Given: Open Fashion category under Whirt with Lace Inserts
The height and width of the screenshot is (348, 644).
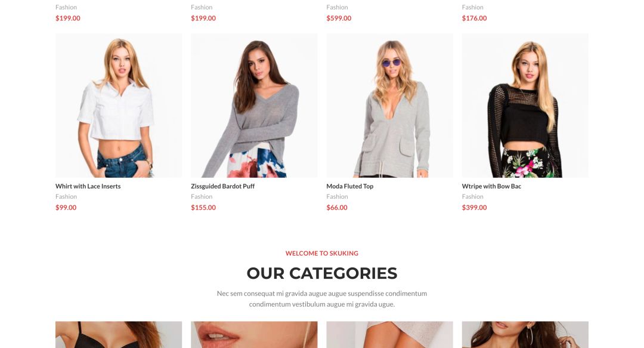Looking at the screenshot, I should (x=66, y=196).
